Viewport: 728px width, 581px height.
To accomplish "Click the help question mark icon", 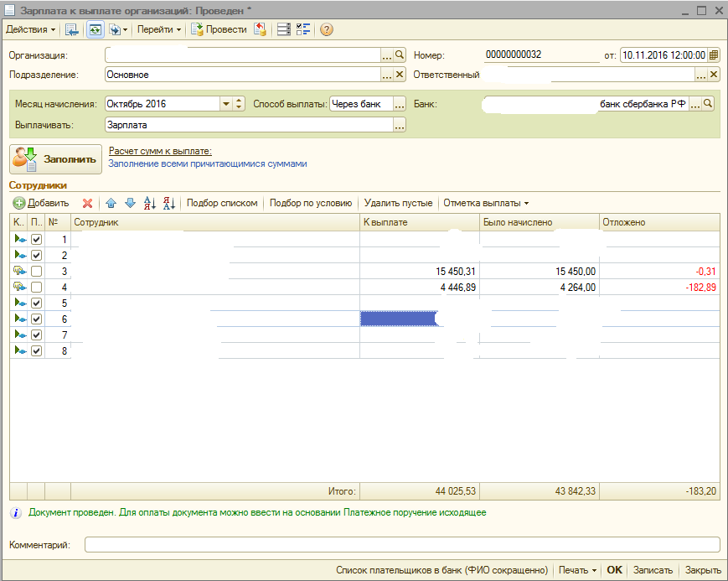I will click(327, 29).
